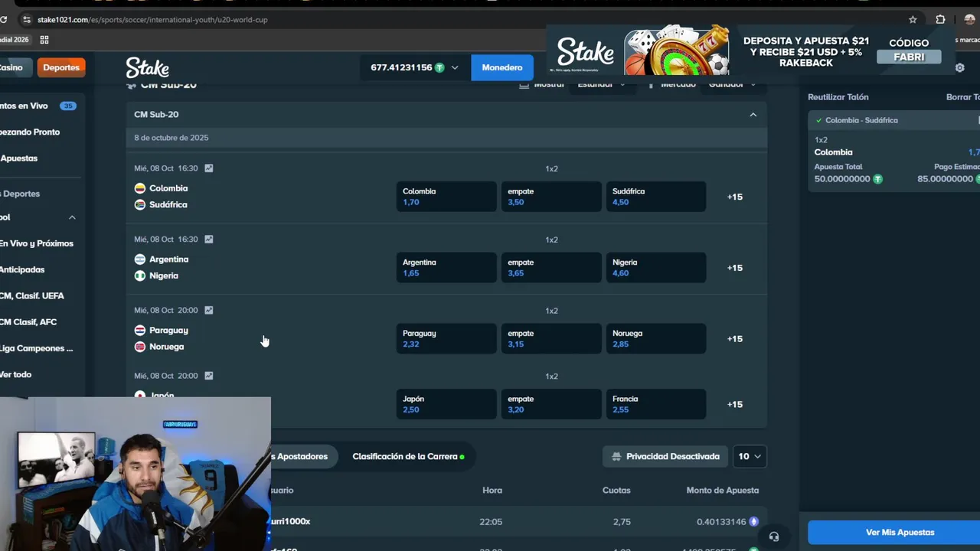The height and width of the screenshot is (551, 980).
Task: Click the incognito icon on Privacidad Desactivada
Action: (616, 457)
